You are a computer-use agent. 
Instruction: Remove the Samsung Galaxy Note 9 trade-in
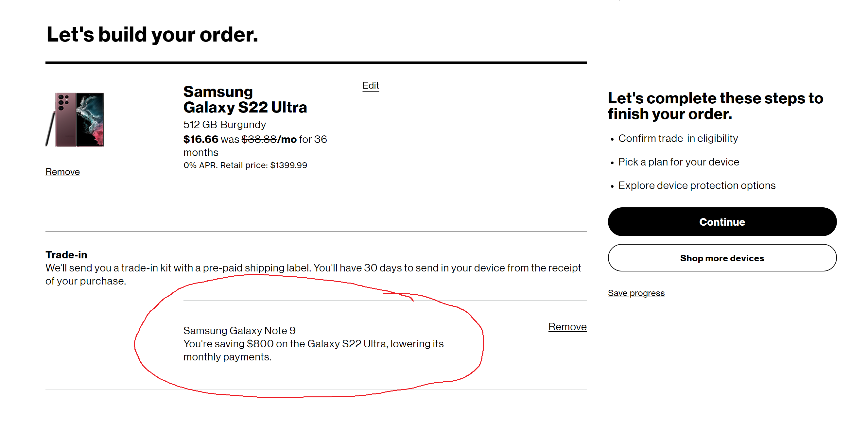(568, 326)
